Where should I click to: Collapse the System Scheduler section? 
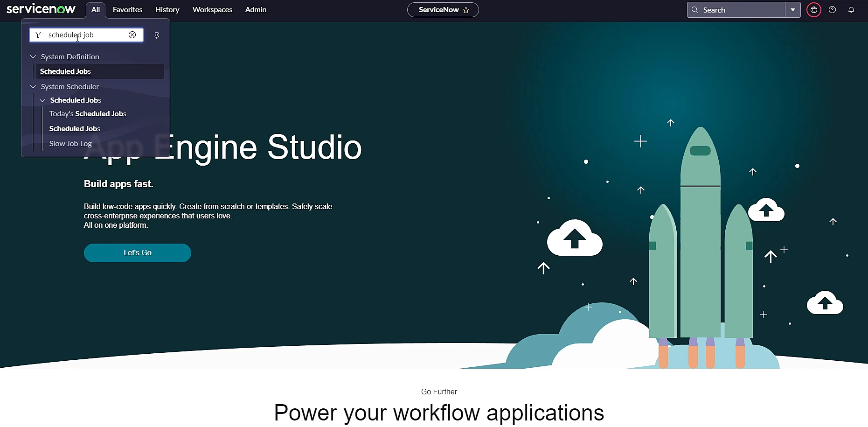(33, 87)
